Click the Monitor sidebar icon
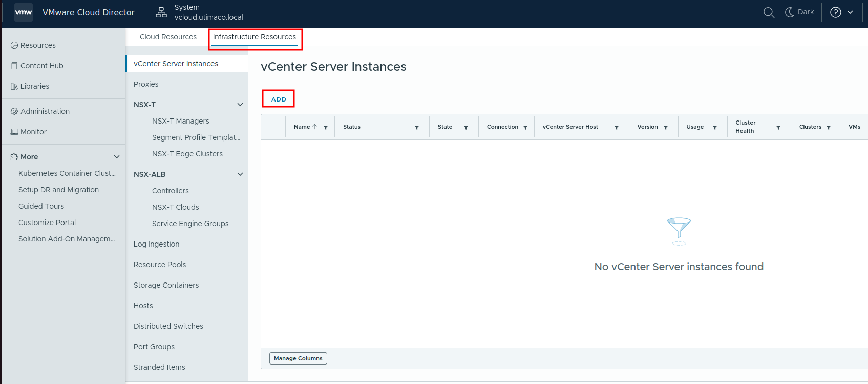The height and width of the screenshot is (384, 868). pyautogui.click(x=14, y=132)
